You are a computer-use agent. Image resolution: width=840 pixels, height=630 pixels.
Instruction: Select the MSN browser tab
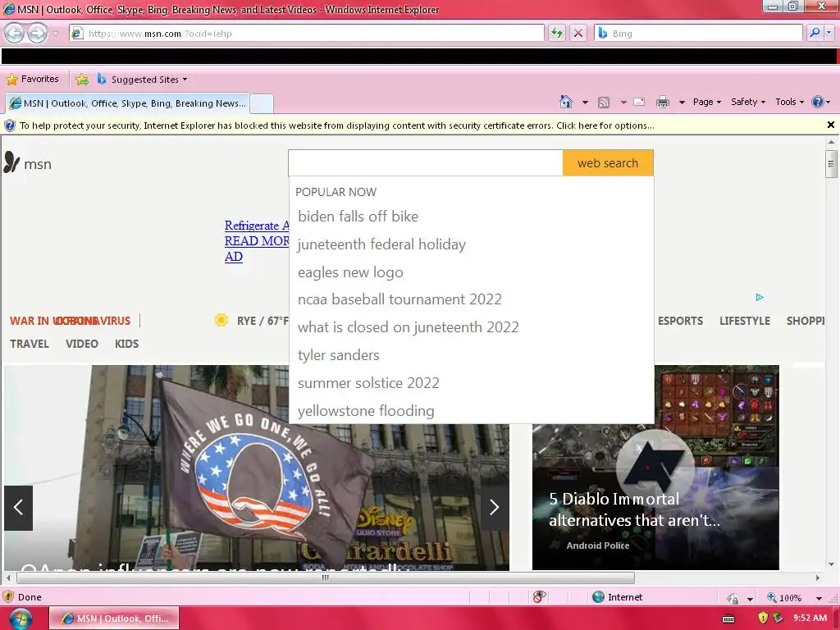[x=127, y=103]
